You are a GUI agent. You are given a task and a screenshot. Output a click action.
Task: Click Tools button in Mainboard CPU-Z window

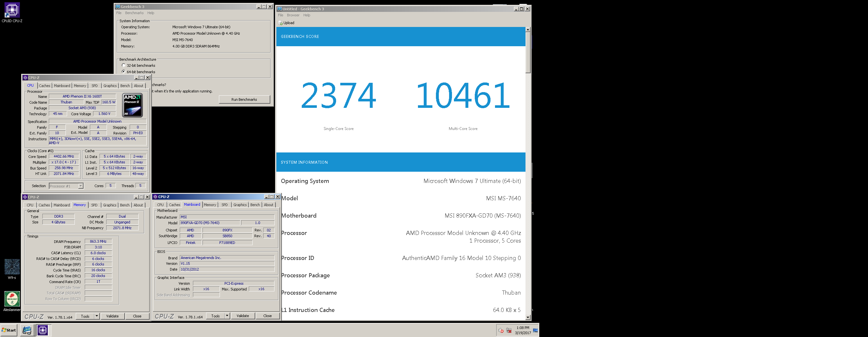click(216, 316)
